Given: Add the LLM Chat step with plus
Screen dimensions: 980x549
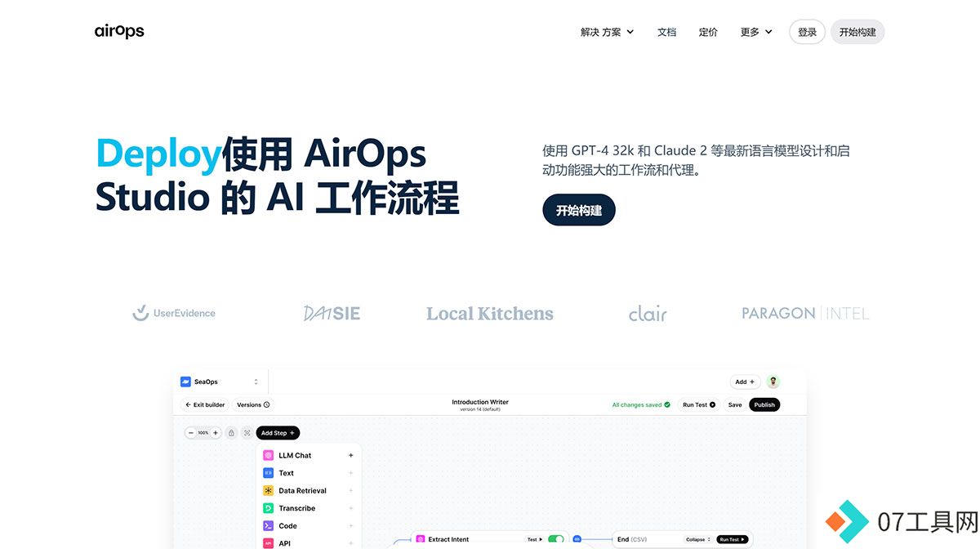Looking at the screenshot, I should (351, 455).
